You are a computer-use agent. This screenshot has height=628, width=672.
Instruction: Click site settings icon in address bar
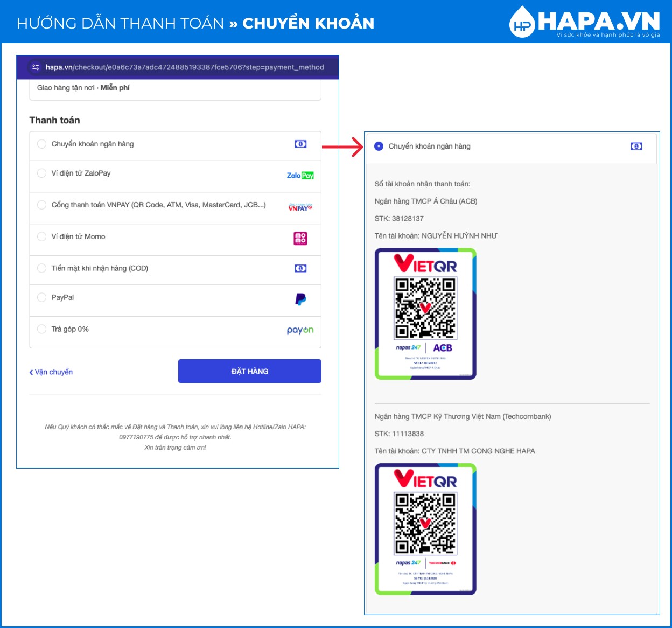coord(36,67)
